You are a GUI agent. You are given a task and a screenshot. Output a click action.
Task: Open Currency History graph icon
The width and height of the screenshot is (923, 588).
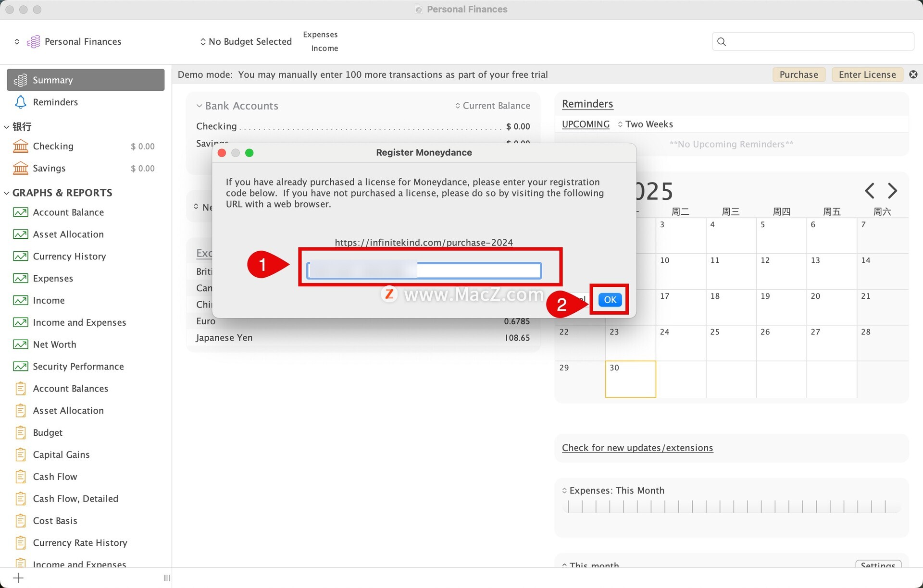[20, 257]
